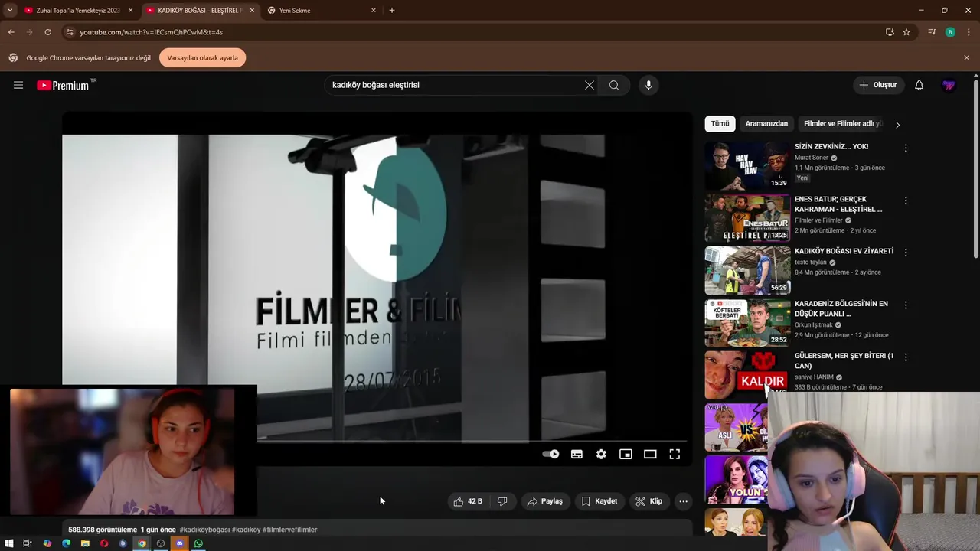Open ENES BATUR GERÇEK KAHRAMAN thumbnail
Viewport: 980px width, 551px height.
pyautogui.click(x=747, y=218)
